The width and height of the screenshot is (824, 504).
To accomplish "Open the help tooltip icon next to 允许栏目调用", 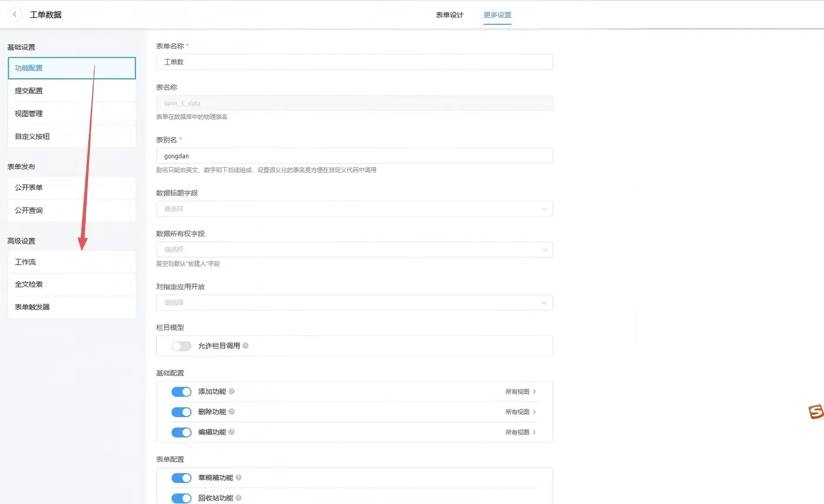I will 246,346.
